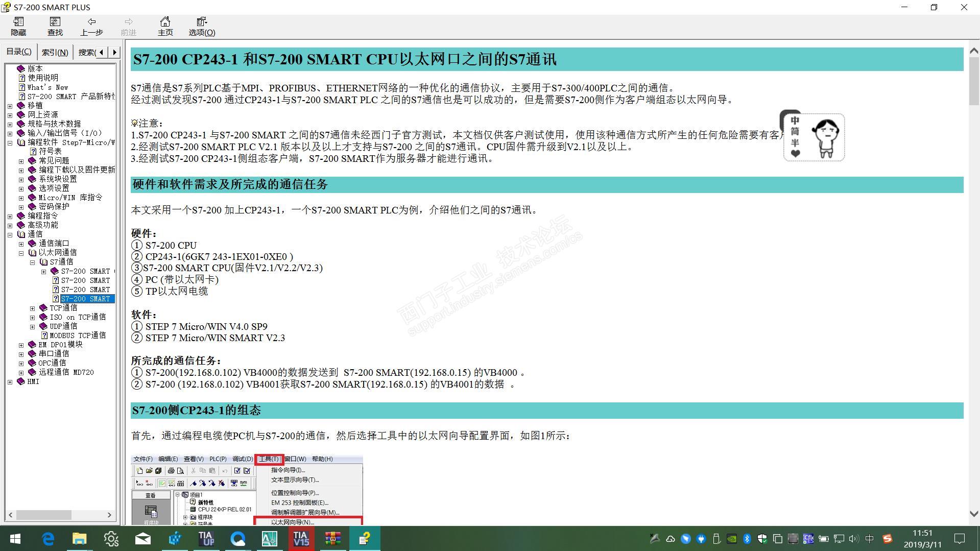The height and width of the screenshot is (551, 980).
Task: Open File Explorer from the taskbar
Action: point(79,538)
